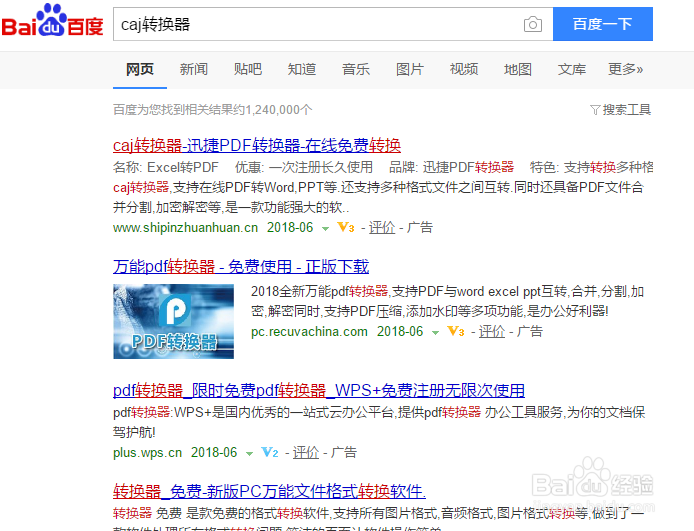The image size is (694, 531).
Task: Switch to the 新闻 tab
Action: point(194,69)
